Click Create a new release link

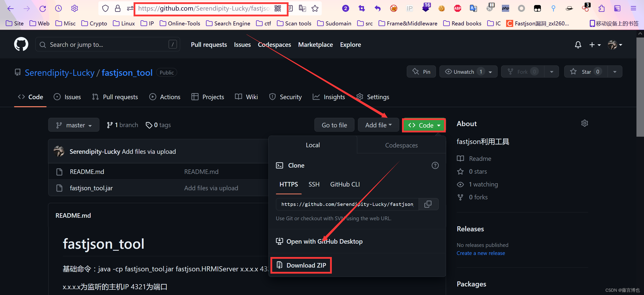(481, 253)
